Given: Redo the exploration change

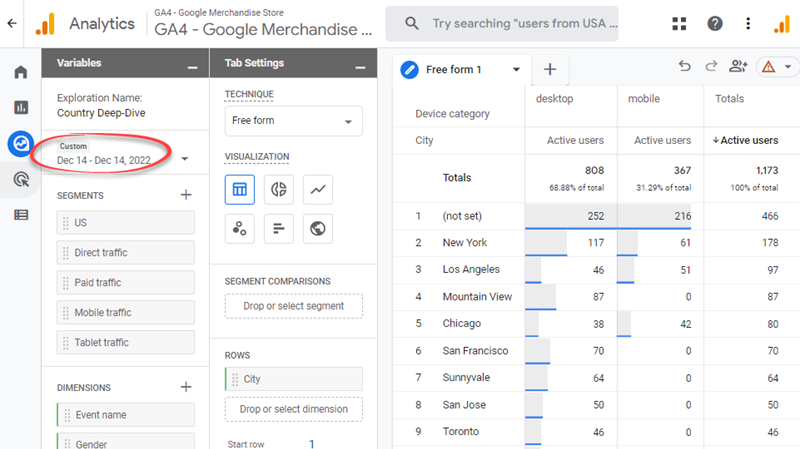Looking at the screenshot, I should [711, 66].
